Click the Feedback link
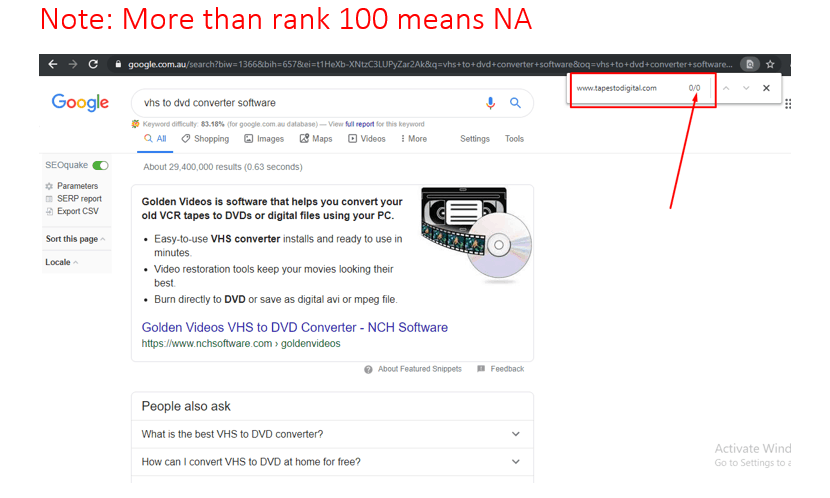This screenshot has width=830, height=498. coord(507,369)
